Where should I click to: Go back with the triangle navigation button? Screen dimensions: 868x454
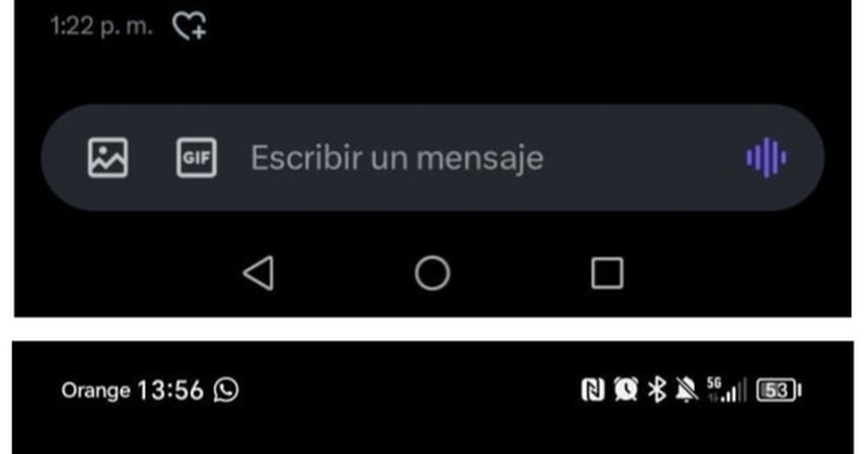(x=259, y=273)
